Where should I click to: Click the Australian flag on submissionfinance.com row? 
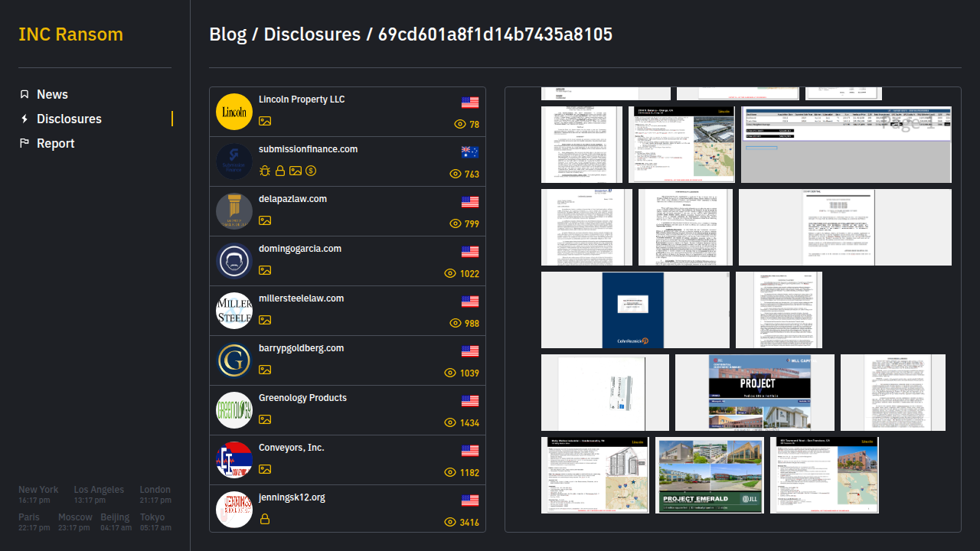click(x=470, y=152)
